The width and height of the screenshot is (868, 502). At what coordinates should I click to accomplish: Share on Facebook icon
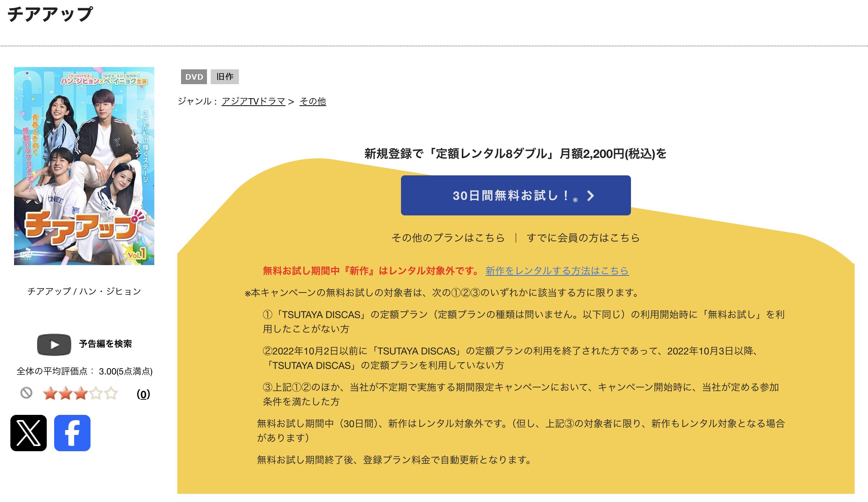pyautogui.click(x=72, y=433)
